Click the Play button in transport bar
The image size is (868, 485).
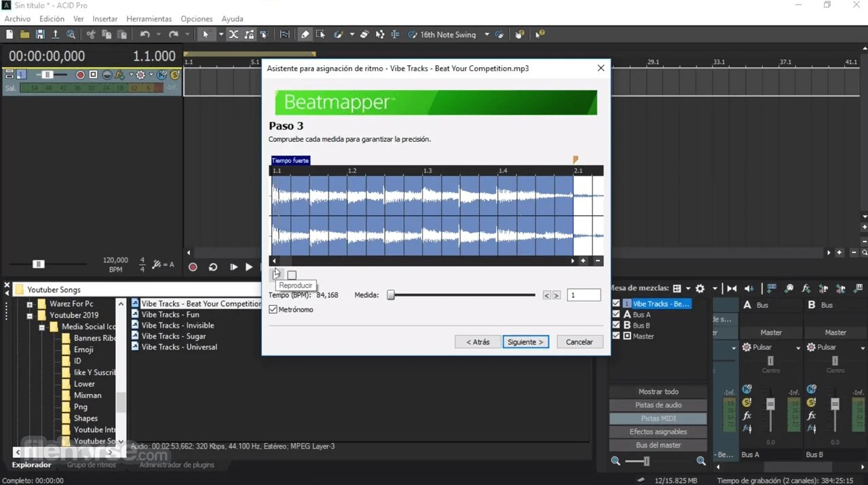(249, 267)
